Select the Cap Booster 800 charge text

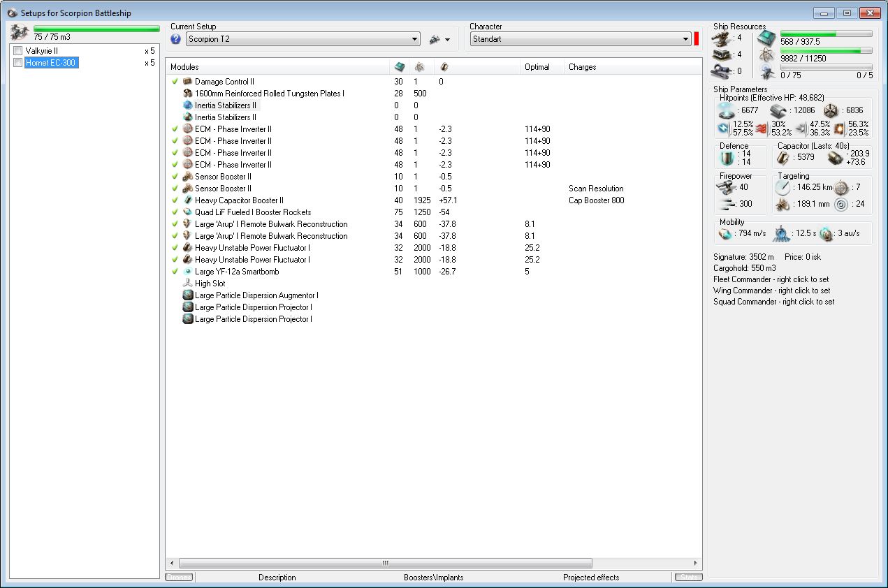coord(596,200)
